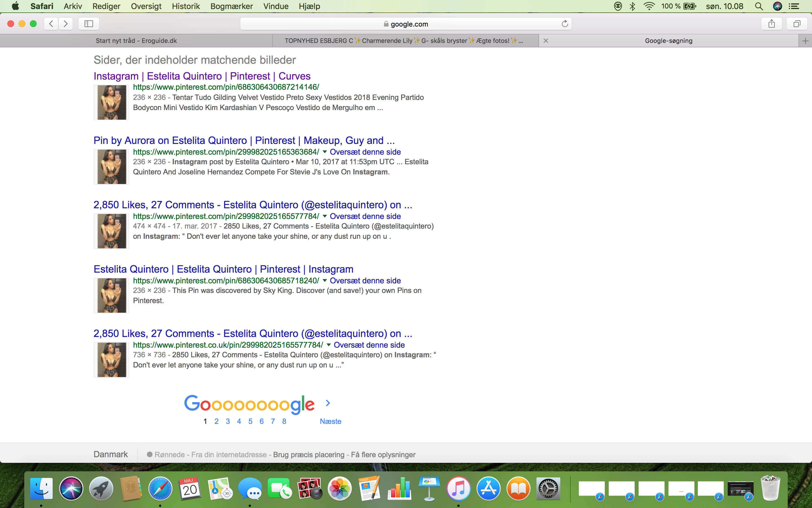Open App Store in the Dock

[489, 488]
